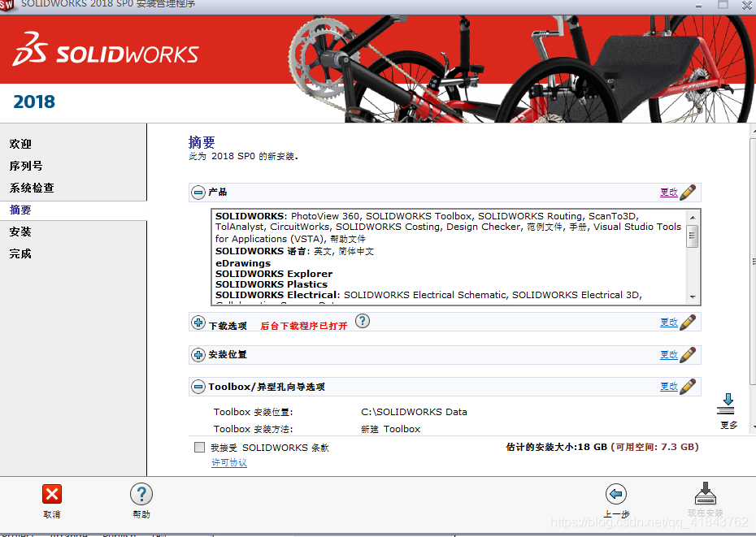Open Help with the question mark icon

tap(141, 494)
